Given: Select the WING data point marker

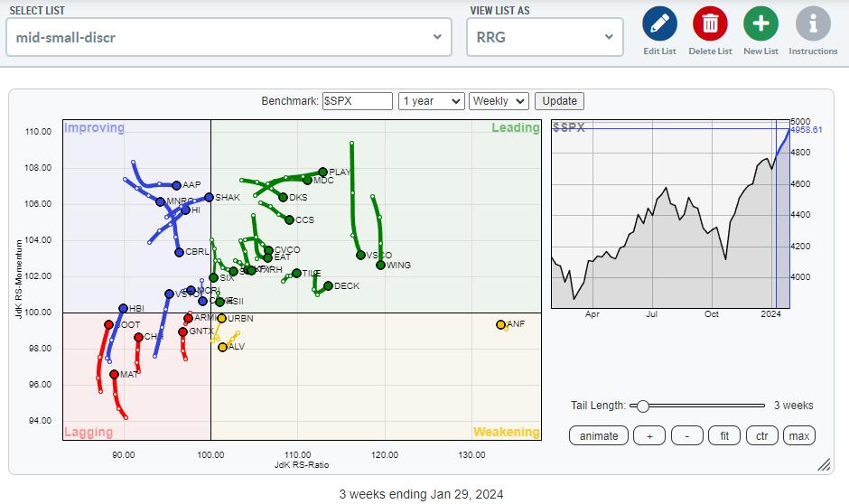Looking at the screenshot, I should pos(380,266).
